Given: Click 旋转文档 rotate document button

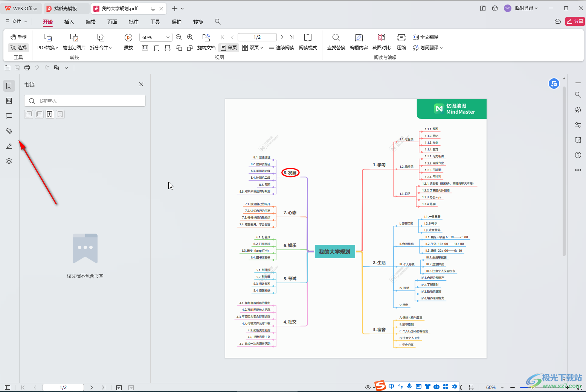Looking at the screenshot, I should 206,42.
